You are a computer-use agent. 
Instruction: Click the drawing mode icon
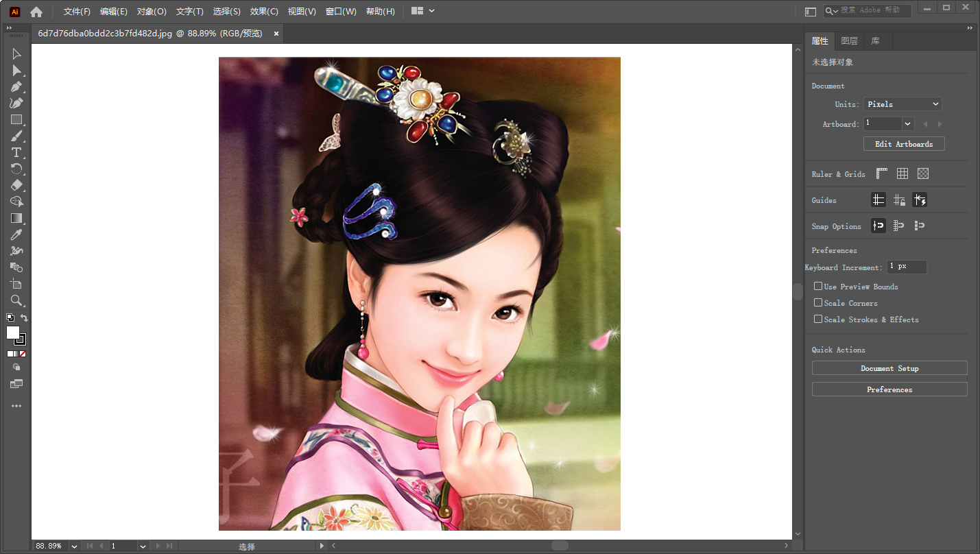(16, 368)
